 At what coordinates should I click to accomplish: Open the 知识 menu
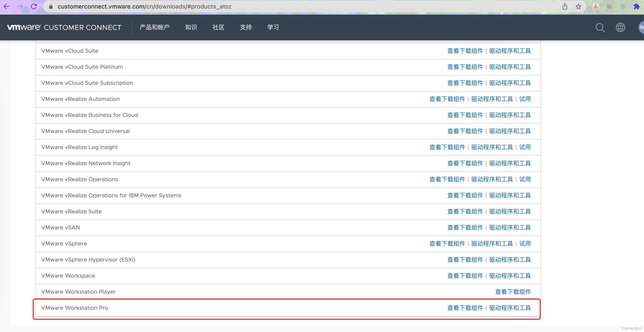point(191,27)
